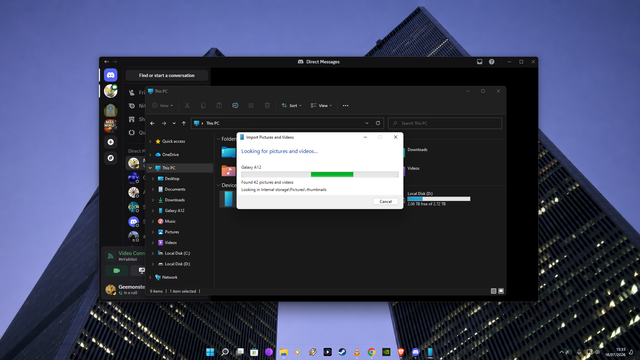Image resolution: width=640 pixels, height=360 pixels.
Task: Click Rename icon in File Explorer toolbar
Action: pos(235,105)
